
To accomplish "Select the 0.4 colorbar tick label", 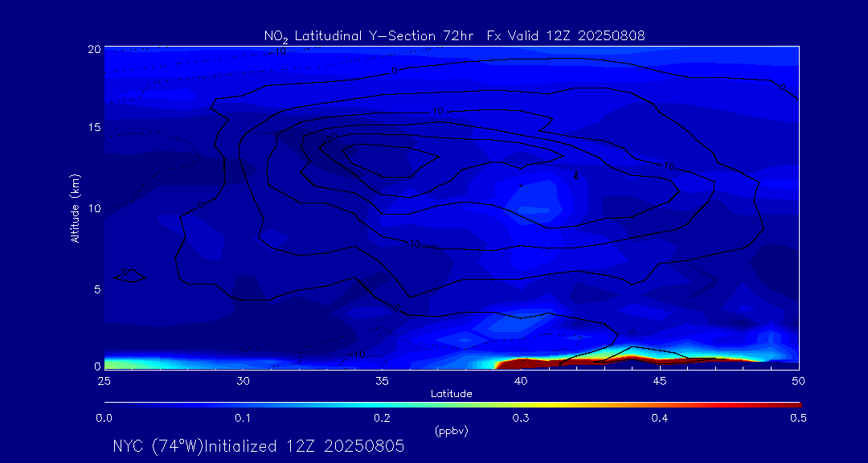I will (x=660, y=418).
